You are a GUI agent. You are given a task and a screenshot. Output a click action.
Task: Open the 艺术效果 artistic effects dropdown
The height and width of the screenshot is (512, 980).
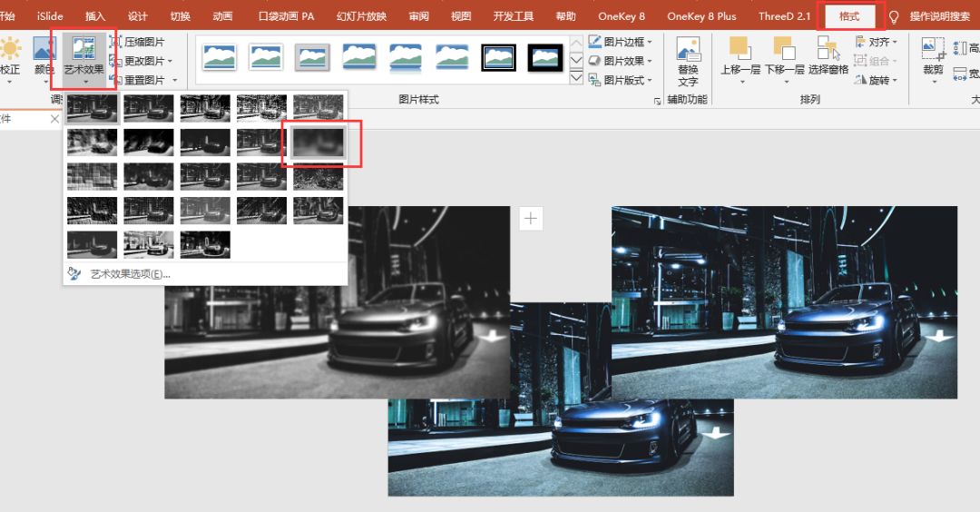[x=83, y=58]
